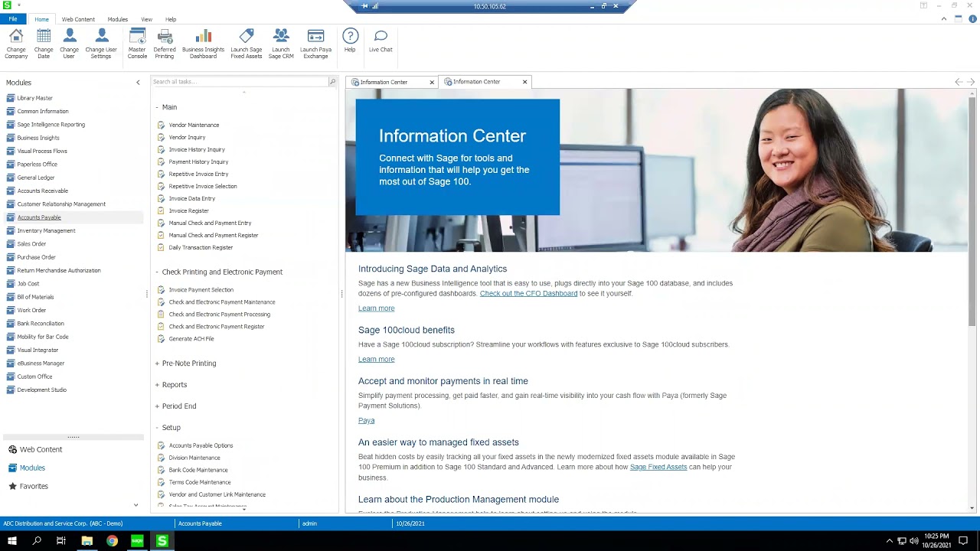The width and height of the screenshot is (980, 551).
Task: Expand navigation pane options chevron
Action: (136, 505)
